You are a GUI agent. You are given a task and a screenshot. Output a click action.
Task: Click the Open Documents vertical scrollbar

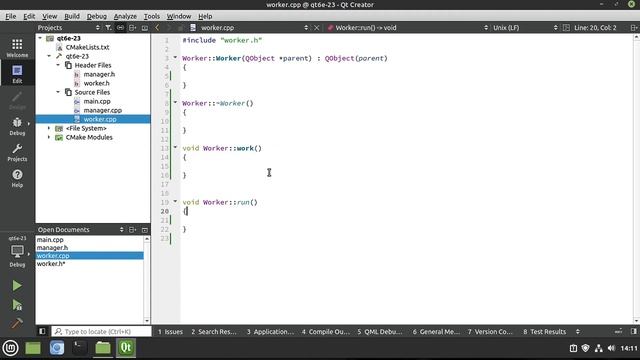tap(147, 280)
